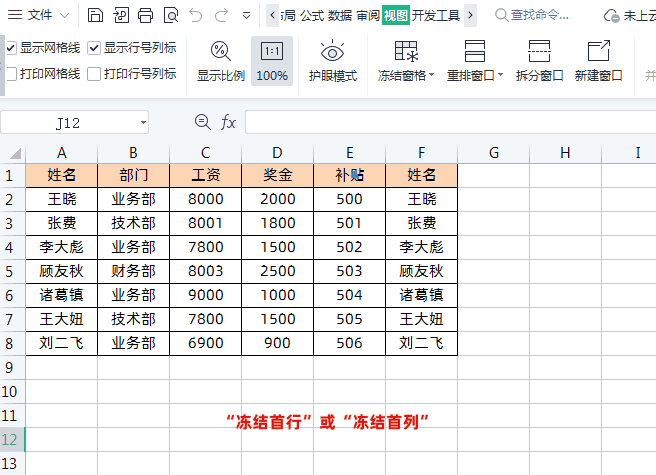Select column H header
Screen dimensions: 656x475
click(x=565, y=153)
